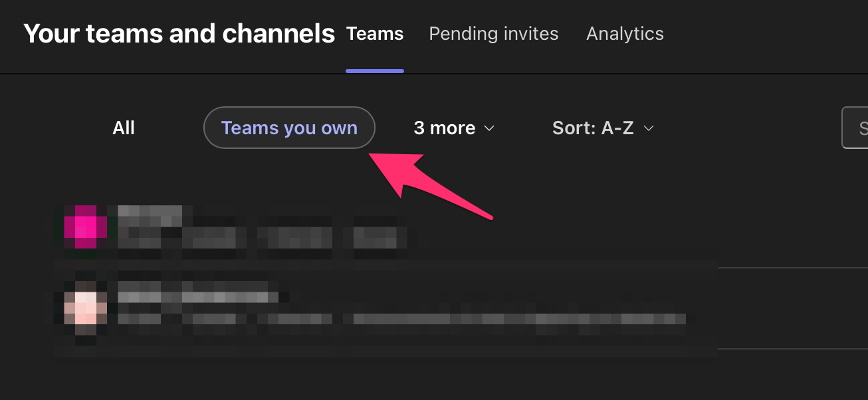Open the magenta avatar of the first team
This screenshot has width=868, height=400.
click(x=86, y=227)
